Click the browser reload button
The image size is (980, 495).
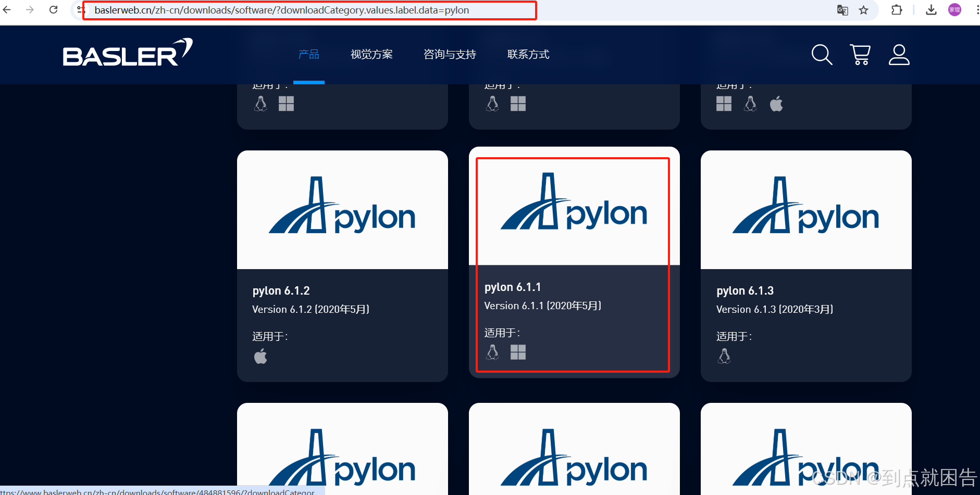pos(53,9)
